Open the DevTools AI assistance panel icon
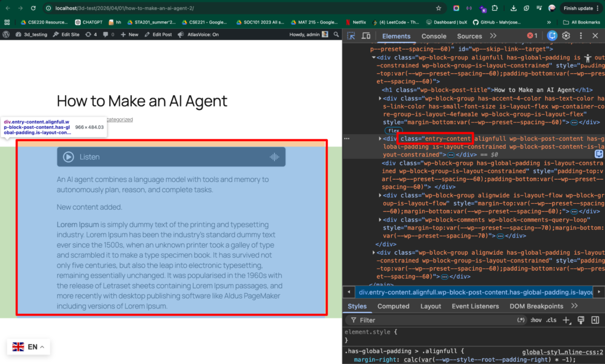Screen dimensions: 605x364 552,35
